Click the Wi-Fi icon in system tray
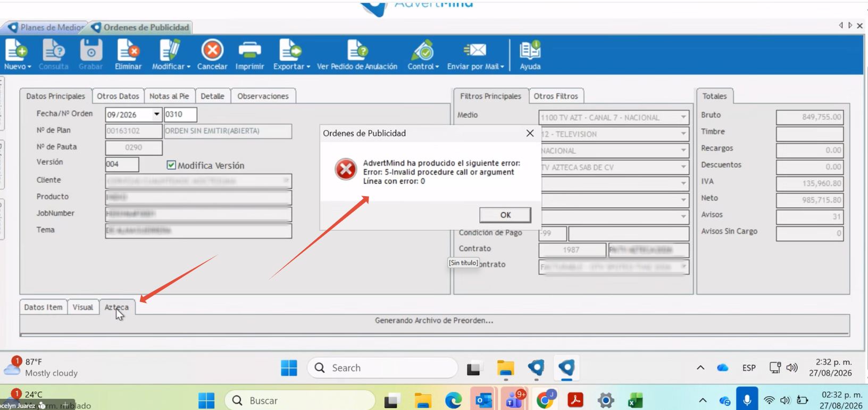868x410 pixels. pyautogui.click(x=769, y=400)
